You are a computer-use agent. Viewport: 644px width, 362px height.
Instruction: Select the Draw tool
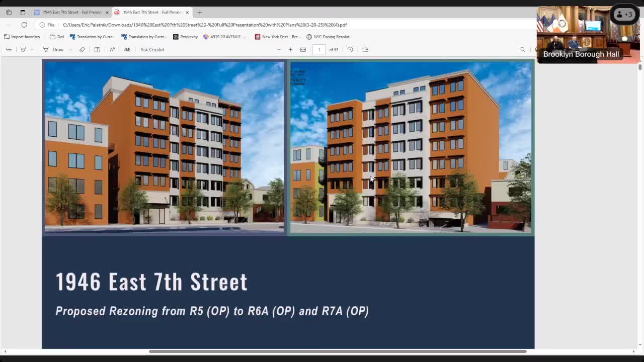click(53, 49)
